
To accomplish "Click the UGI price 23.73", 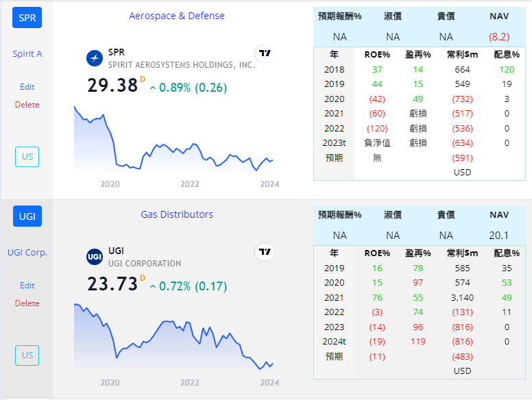I will pyautogui.click(x=112, y=284).
